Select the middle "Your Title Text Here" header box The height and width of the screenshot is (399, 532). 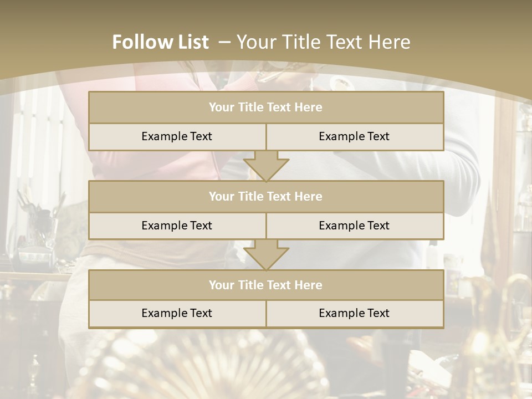266,196
